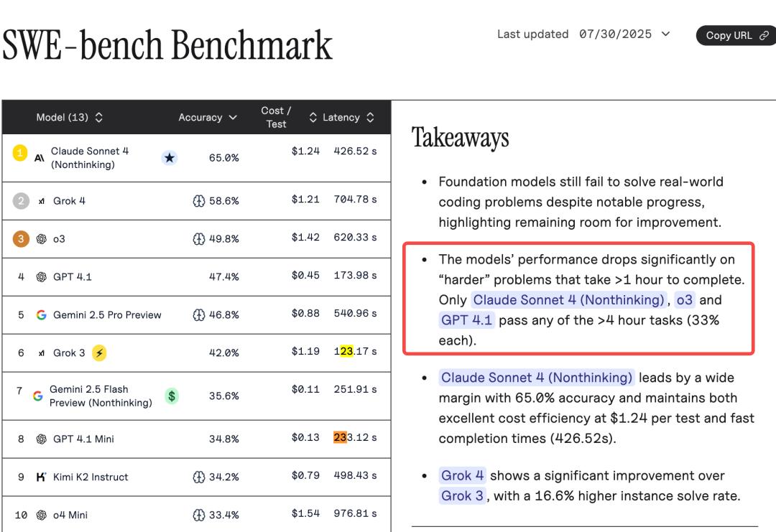Toggle sort order on Model (13) column
This screenshot has width=776, height=532.
point(99,117)
